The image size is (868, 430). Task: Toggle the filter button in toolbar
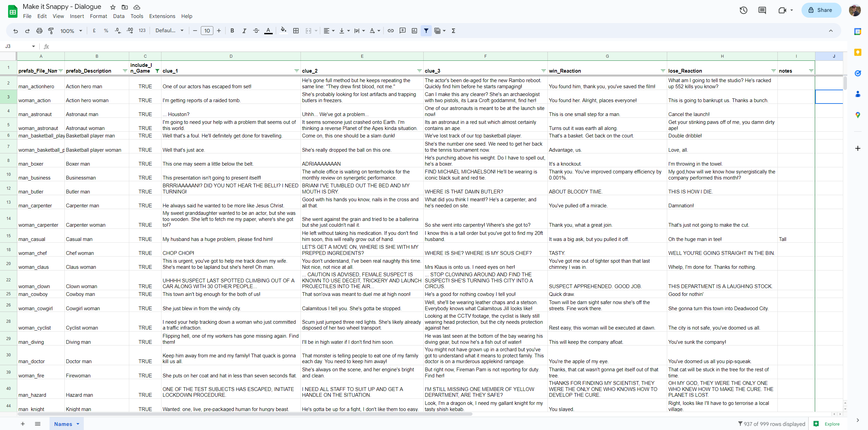tap(426, 31)
